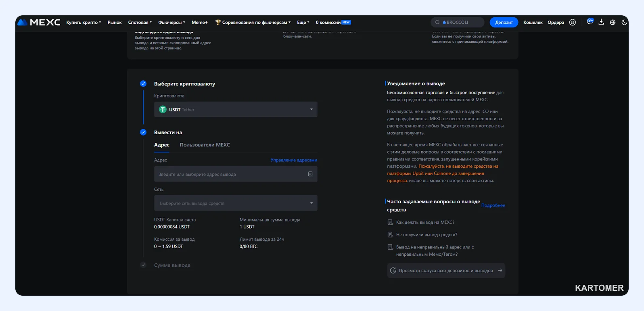Open 'Соревнования по фьючерсам' menu
Image resolution: width=644 pixels, height=311 pixels.
(253, 23)
